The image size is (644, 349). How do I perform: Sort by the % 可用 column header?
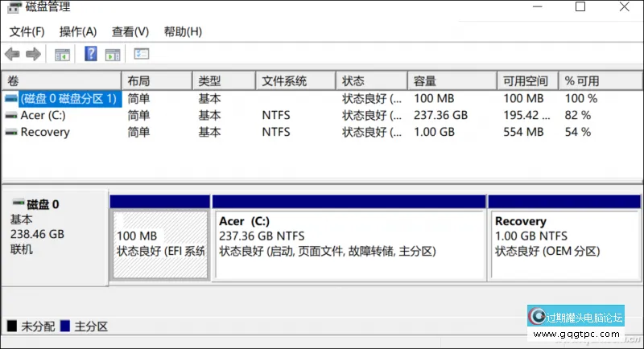pos(601,80)
